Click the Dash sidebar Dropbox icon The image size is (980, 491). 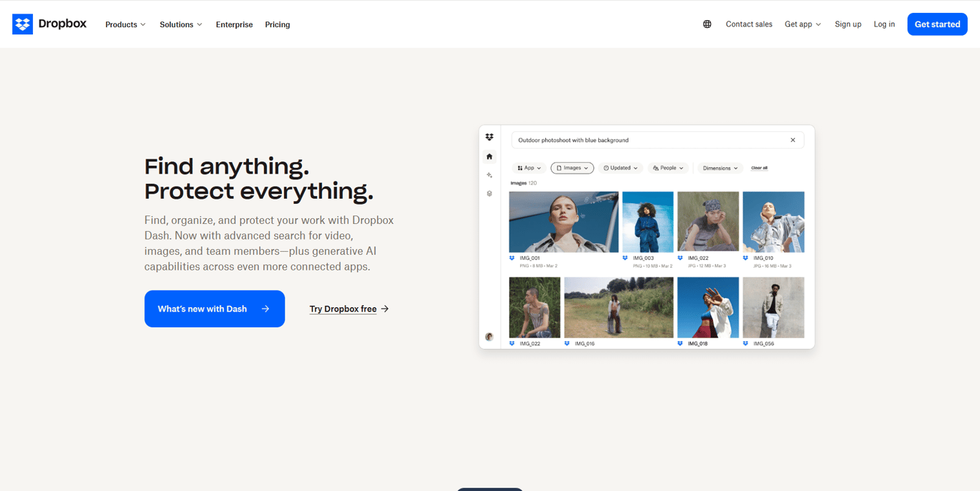[489, 137]
